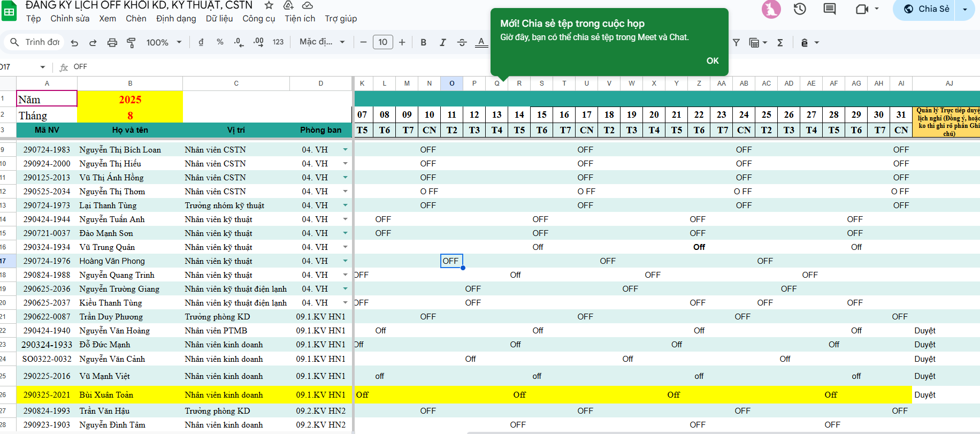980x434 pixels.
Task: Open the text color picker
Action: tap(481, 43)
